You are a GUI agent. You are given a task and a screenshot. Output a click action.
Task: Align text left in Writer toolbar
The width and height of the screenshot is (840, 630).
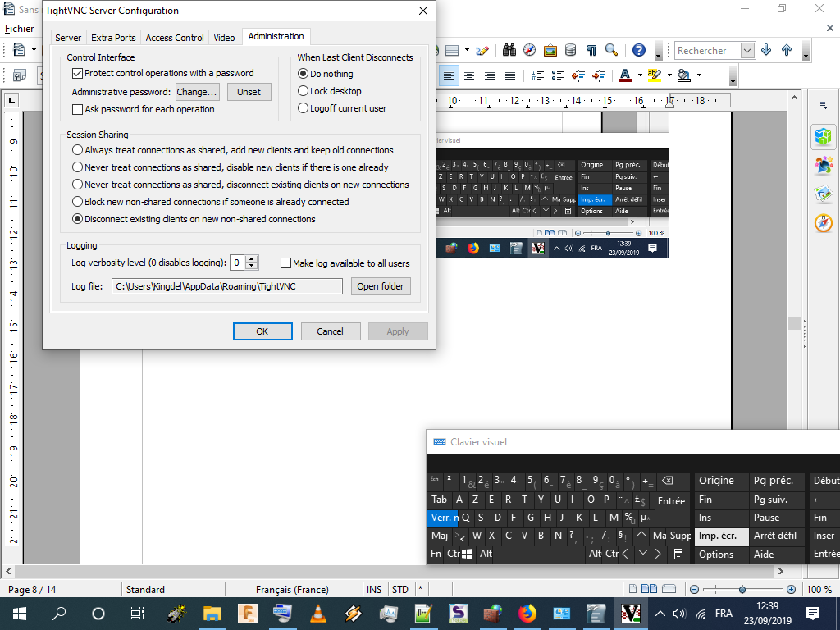pos(449,75)
